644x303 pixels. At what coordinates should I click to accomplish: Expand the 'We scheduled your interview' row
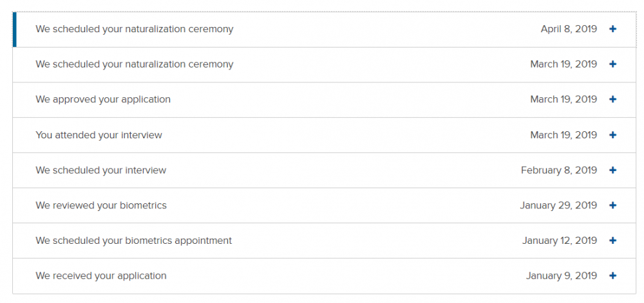point(325,170)
